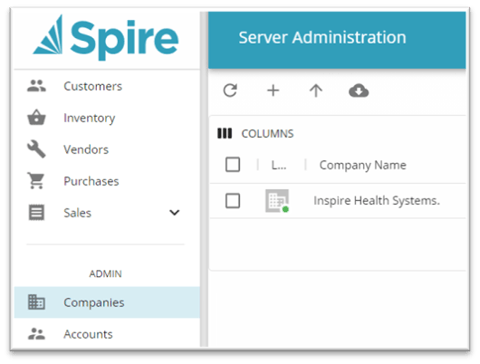480x364 pixels.
Task: Open the Companies admin page
Action: pyautogui.click(x=107, y=302)
